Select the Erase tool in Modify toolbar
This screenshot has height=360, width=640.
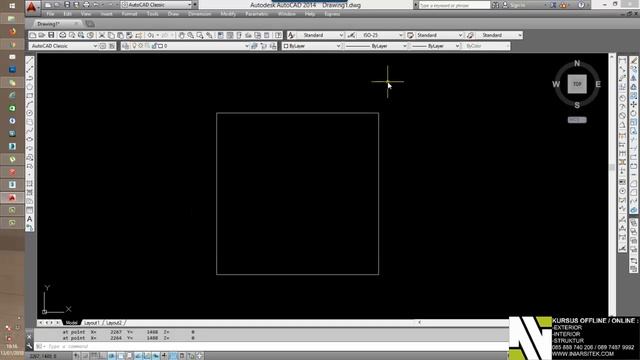click(633, 60)
